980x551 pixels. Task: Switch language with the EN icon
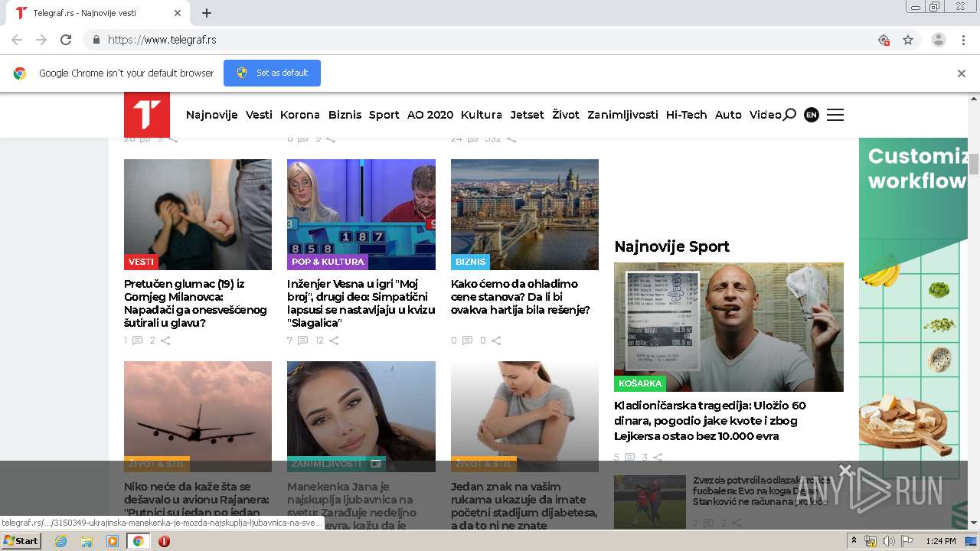click(812, 115)
